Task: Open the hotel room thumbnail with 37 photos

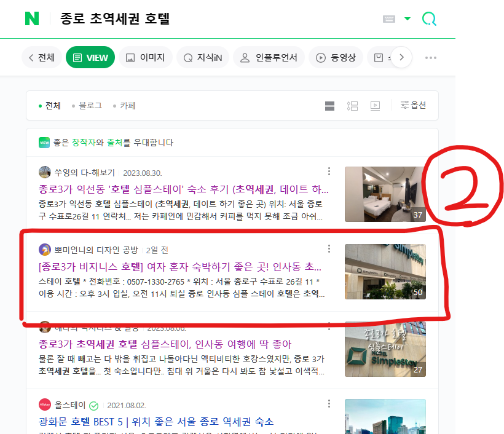Action: click(385, 194)
